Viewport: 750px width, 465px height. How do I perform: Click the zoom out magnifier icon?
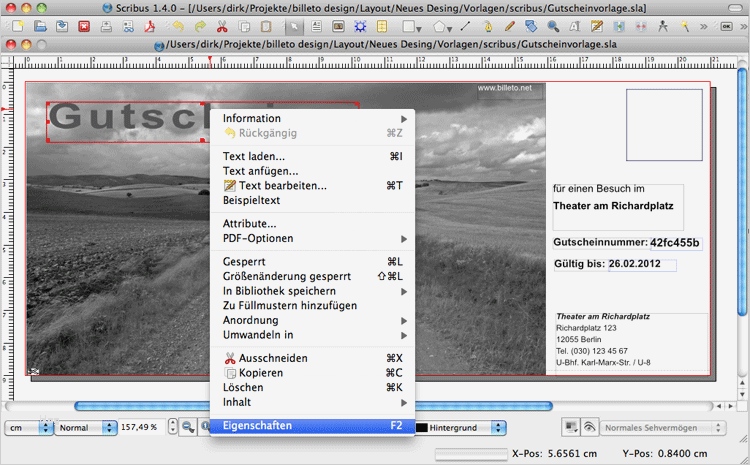click(x=187, y=427)
